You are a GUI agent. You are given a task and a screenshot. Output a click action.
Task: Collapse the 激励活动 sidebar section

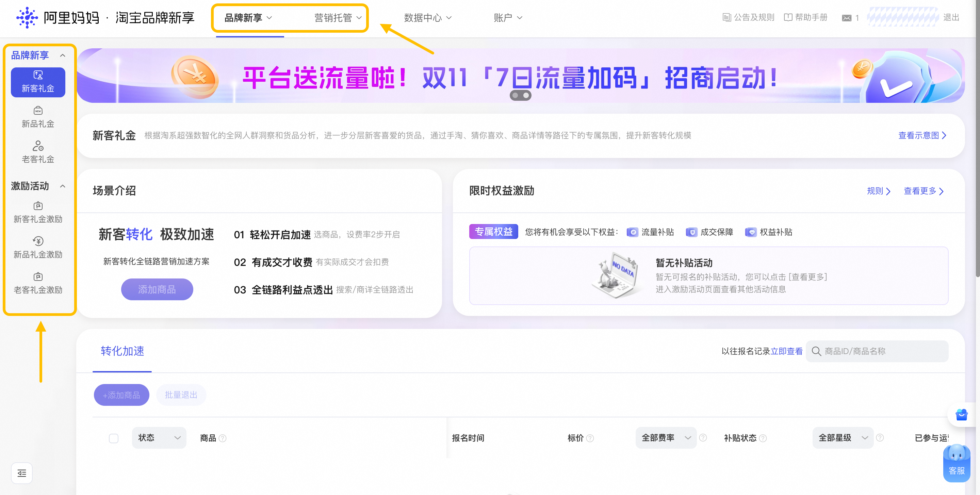(x=62, y=186)
